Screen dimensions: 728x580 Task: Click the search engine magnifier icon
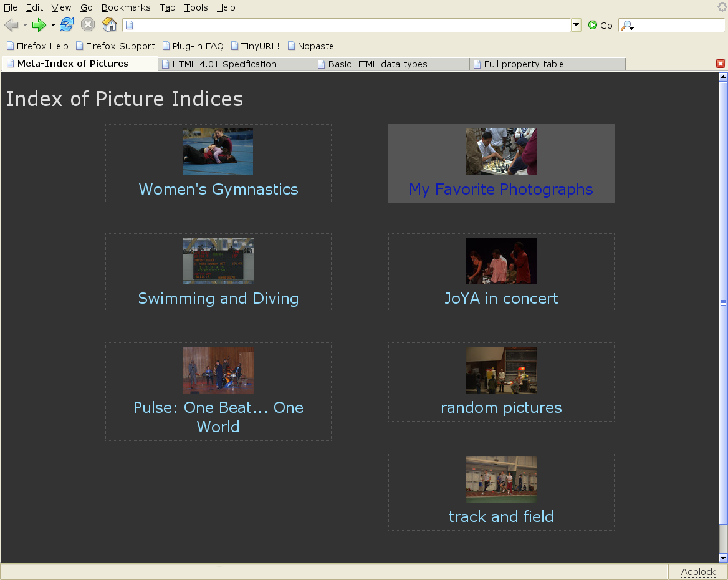[x=626, y=26]
